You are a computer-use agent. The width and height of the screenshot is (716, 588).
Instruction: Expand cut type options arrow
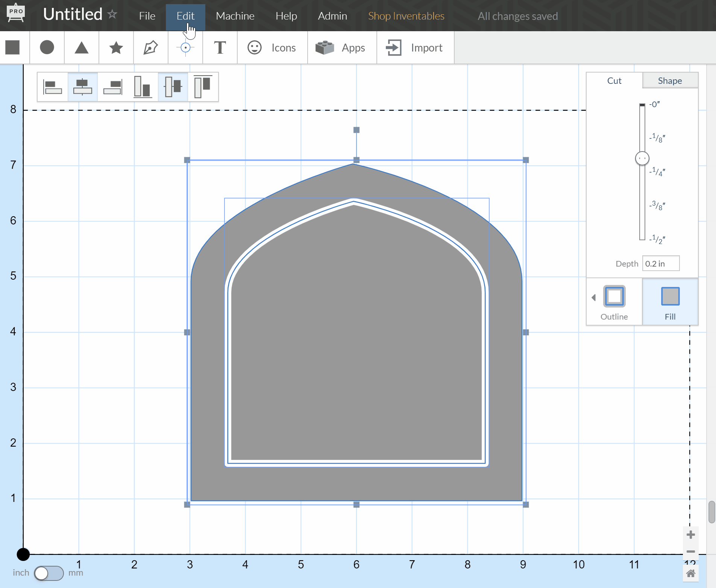pyautogui.click(x=593, y=298)
